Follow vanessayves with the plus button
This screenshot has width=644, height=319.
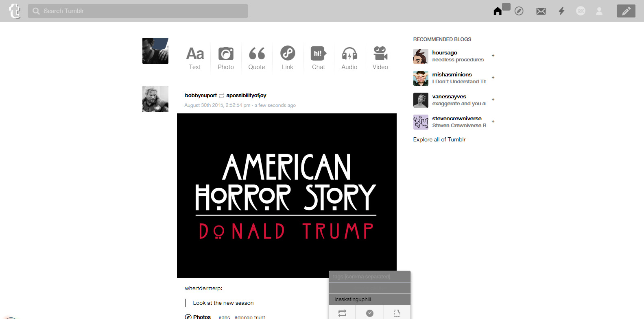[x=493, y=100]
